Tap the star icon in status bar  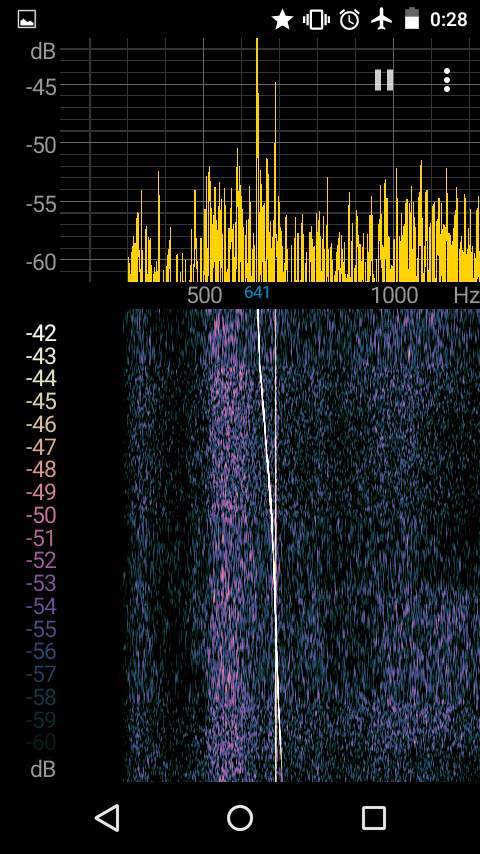click(282, 20)
